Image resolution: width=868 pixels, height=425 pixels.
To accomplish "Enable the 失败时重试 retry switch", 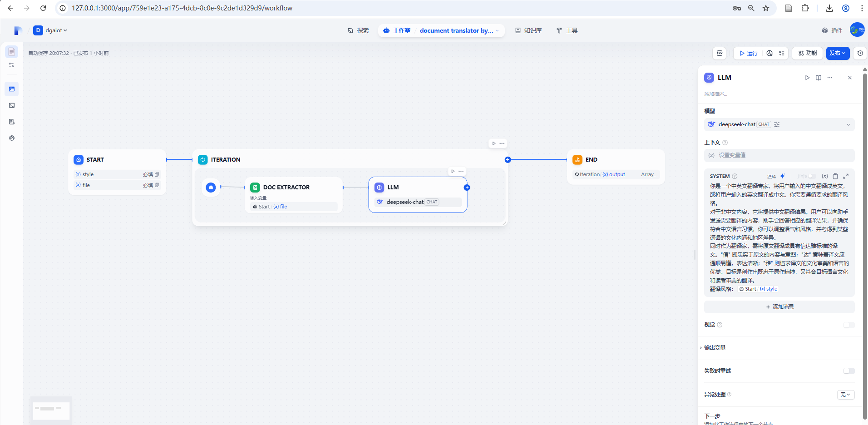I will 848,371.
